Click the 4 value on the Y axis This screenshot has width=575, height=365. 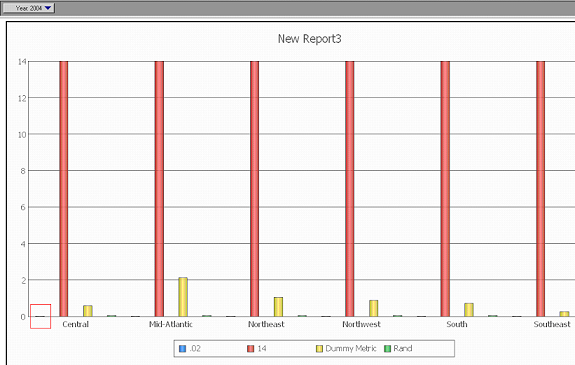(23, 244)
